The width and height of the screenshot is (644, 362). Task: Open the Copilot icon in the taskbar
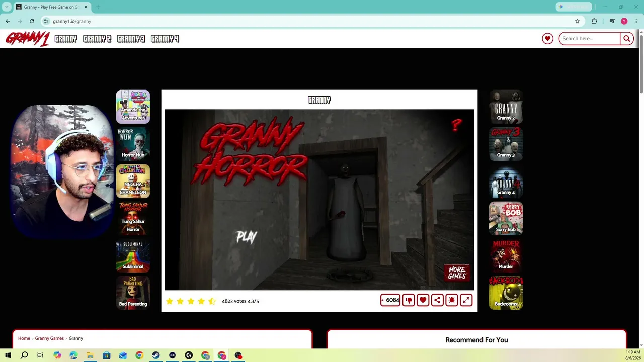[57, 355]
